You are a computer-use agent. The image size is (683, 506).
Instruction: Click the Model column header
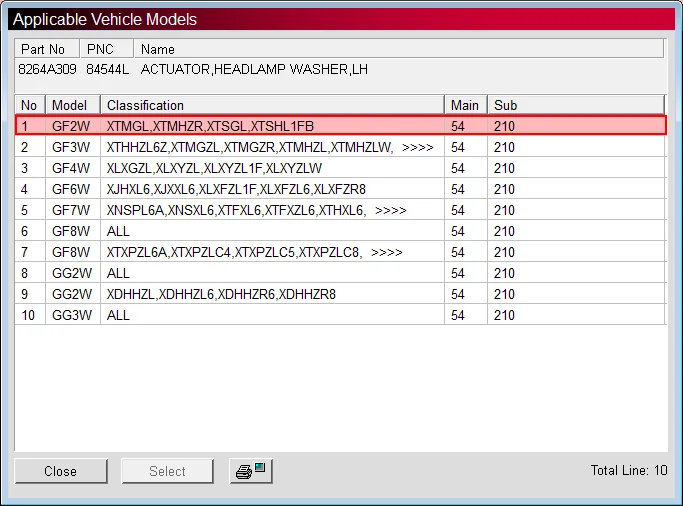tap(73, 105)
